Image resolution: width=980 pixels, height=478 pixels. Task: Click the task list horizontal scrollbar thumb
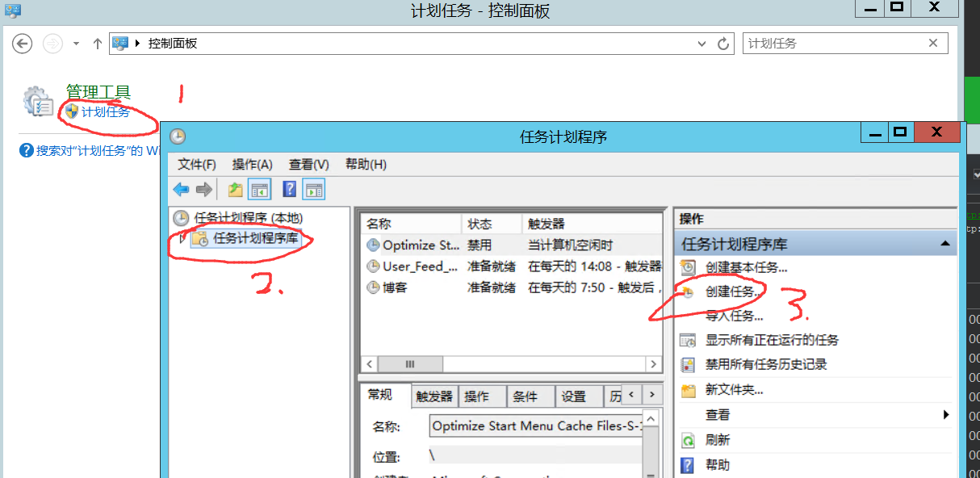pyautogui.click(x=410, y=364)
